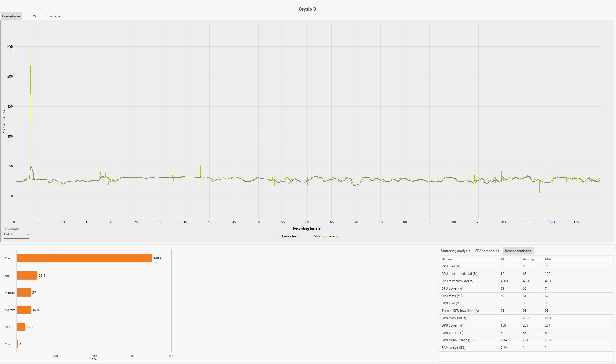
Task: Click the P0.1 bar showing 22.1
Action: point(21,327)
